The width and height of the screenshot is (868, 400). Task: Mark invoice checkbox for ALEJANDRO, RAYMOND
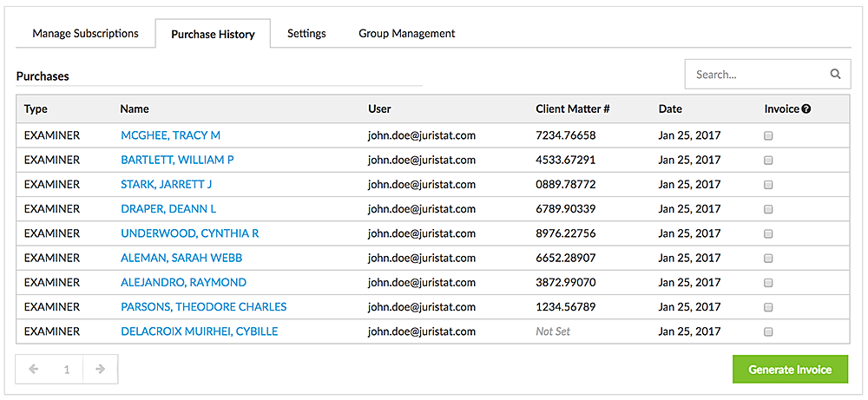[x=768, y=283]
